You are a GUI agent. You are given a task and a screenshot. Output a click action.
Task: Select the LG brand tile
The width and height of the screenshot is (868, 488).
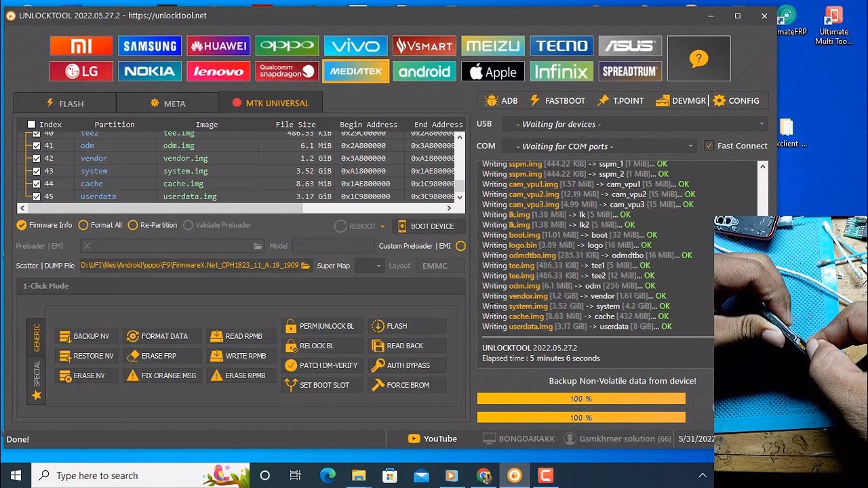(x=81, y=71)
